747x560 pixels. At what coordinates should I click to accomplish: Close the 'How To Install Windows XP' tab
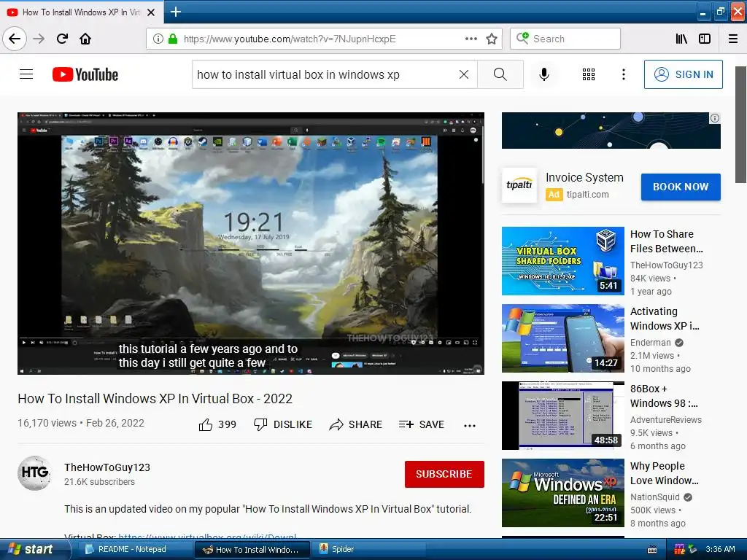click(x=151, y=12)
